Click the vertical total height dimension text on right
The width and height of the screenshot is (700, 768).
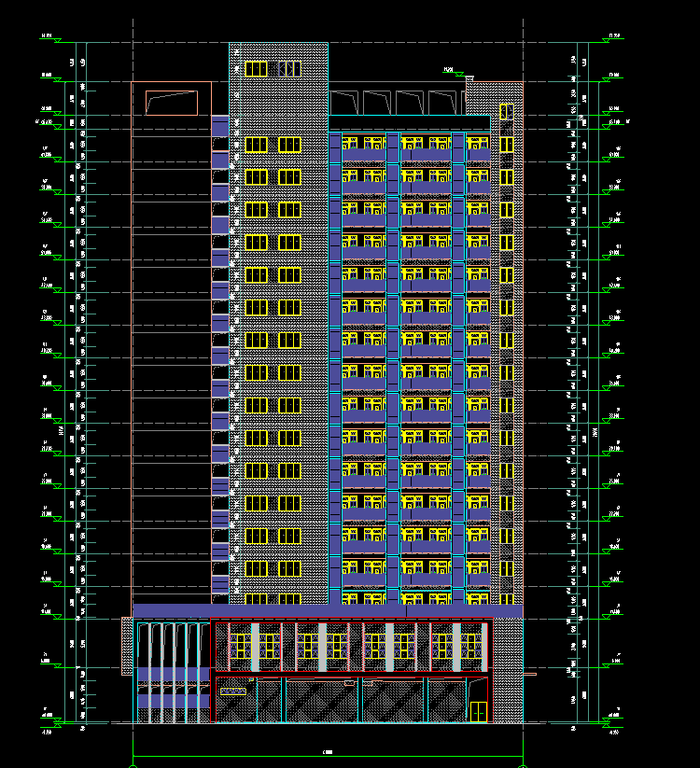pyautogui.click(x=595, y=431)
